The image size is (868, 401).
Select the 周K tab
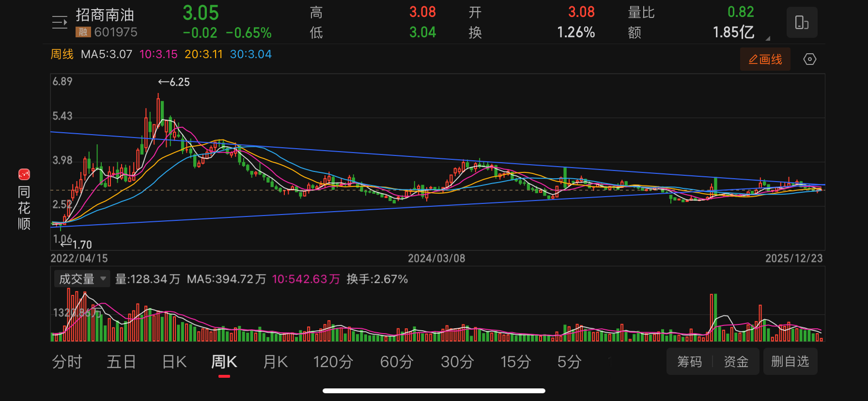(x=224, y=362)
